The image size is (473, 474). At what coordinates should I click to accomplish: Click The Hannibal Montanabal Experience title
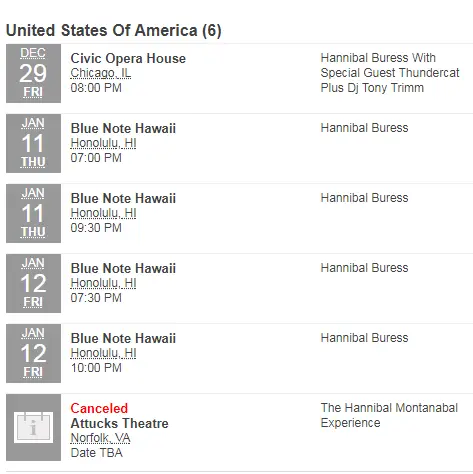point(389,415)
